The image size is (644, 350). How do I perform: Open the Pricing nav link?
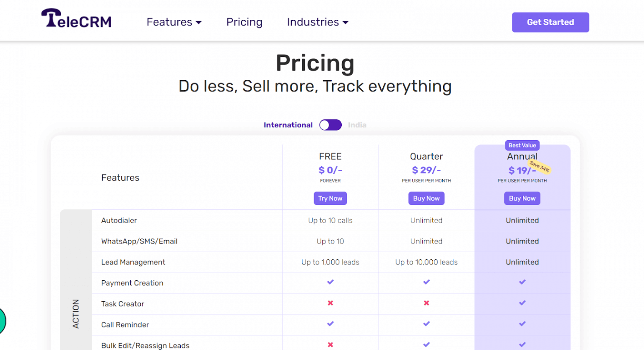(244, 22)
